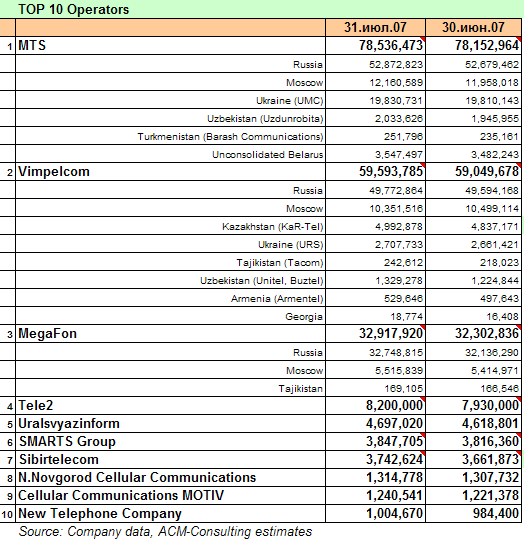Click the MegaFon row label
Screen dimensions: 524x544
coord(47,333)
